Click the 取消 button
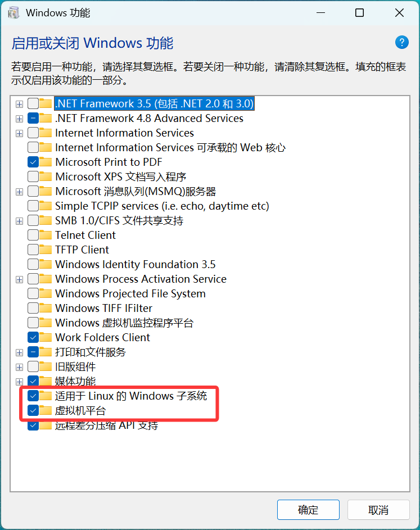The height and width of the screenshot is (530, 420). (x=378, y=510)
